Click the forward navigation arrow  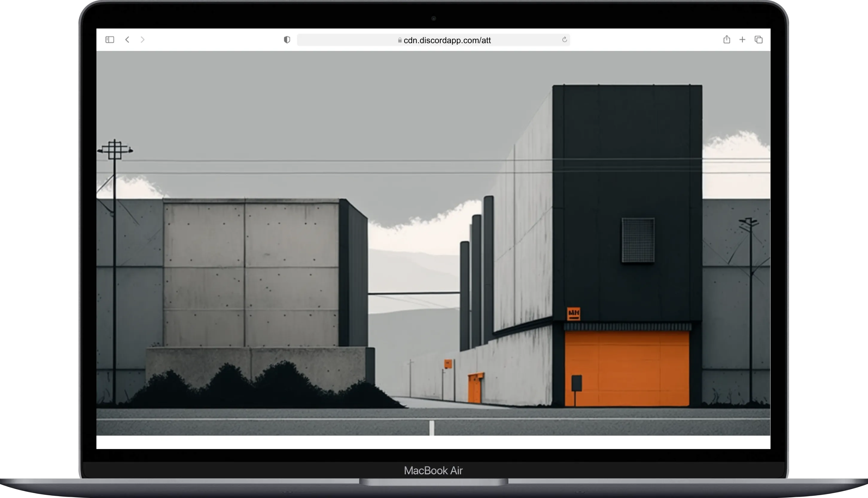[x=142, y=40]
